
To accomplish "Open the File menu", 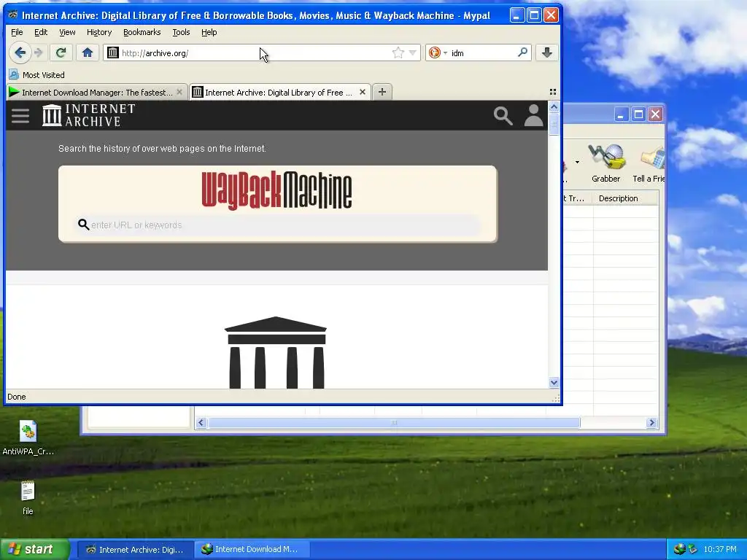I will [17, 32].
